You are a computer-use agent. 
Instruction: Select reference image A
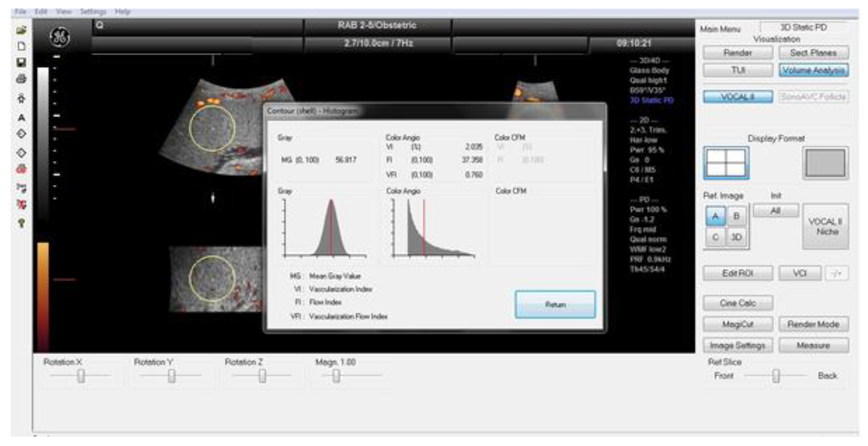715,216
